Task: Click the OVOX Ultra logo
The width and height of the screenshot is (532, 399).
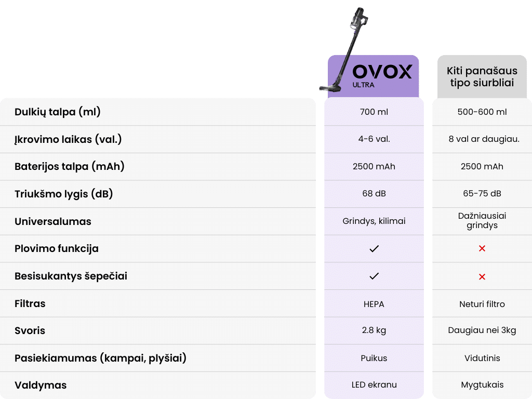Action: point(382,75)
